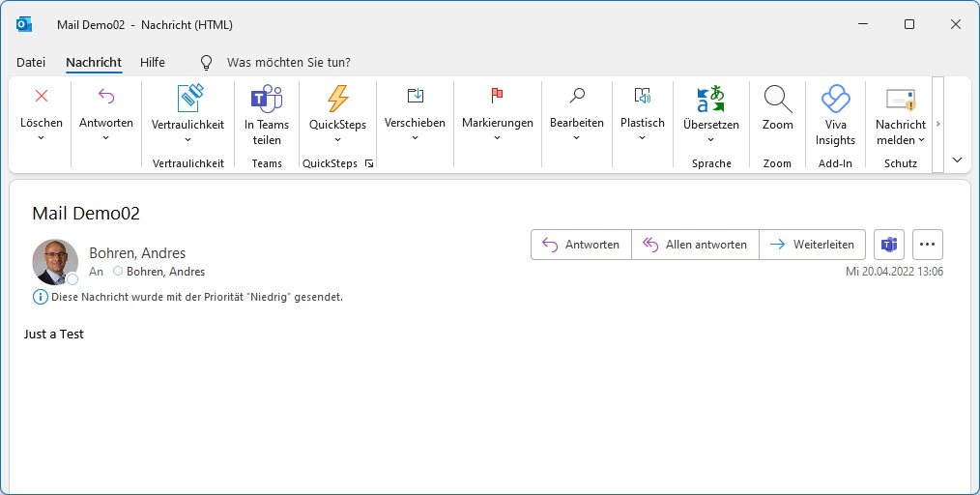
Task: Click the Weiterleiten button
Action: pos(812,245)
